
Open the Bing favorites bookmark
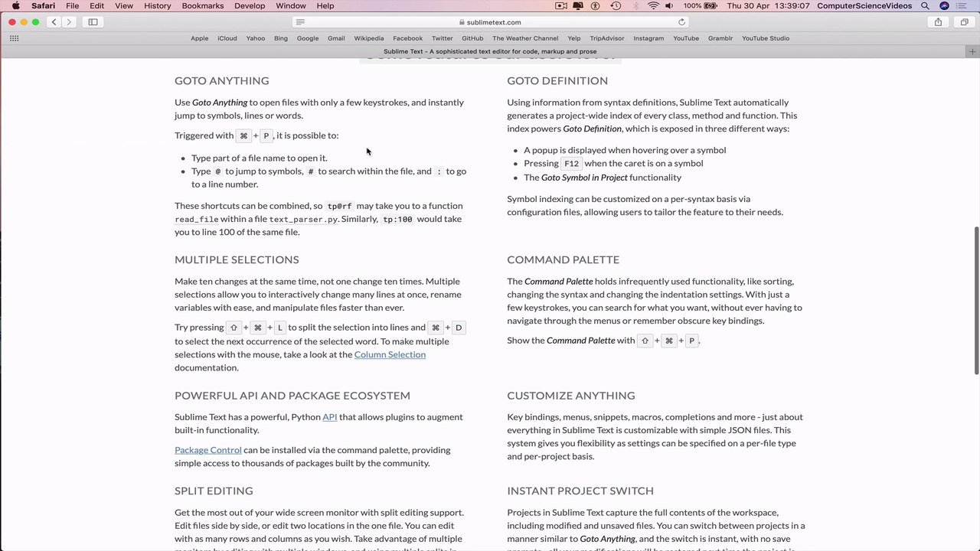[x=281, y=38]
